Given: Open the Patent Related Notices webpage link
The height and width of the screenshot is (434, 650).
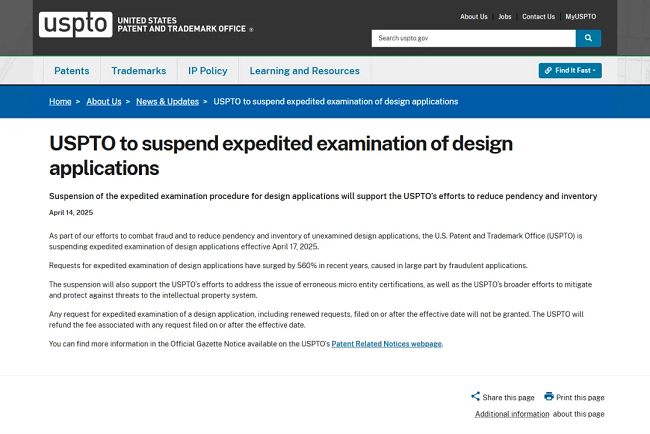Looking at the screenshot, I should tap(386, 344).
